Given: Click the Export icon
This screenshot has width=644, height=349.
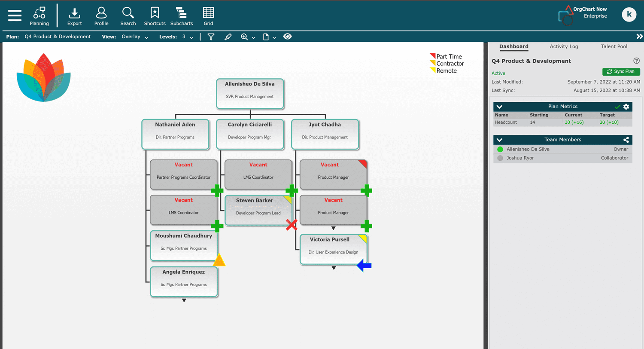Looking at the screenshot, I should (75, 16).
